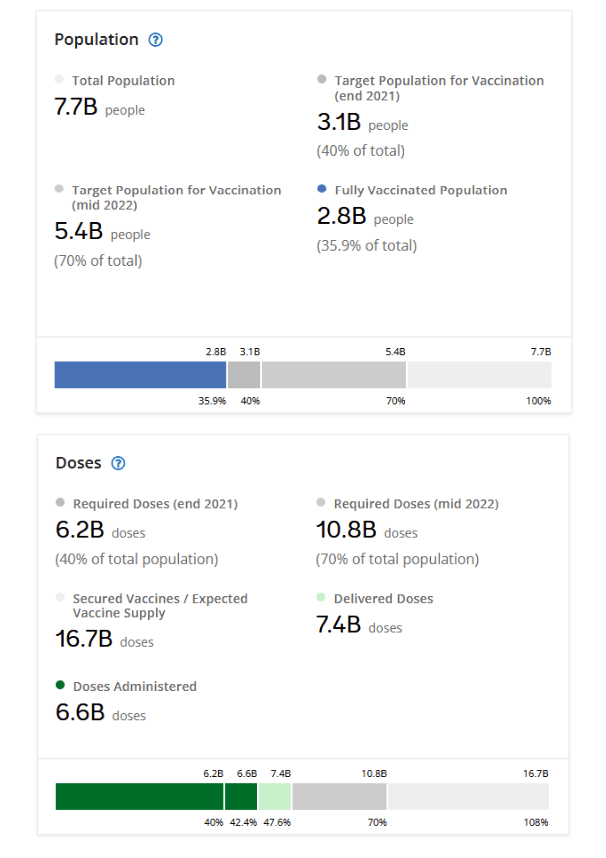Click the Secured Vaccines / Expected Vaccine Supply label

[x=160, y=605]
